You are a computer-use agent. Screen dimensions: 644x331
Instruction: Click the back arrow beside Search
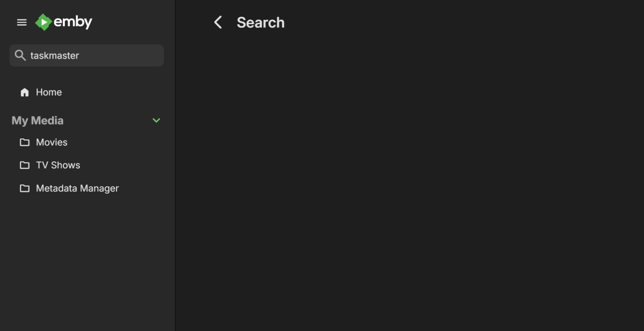tap(218, 23)
